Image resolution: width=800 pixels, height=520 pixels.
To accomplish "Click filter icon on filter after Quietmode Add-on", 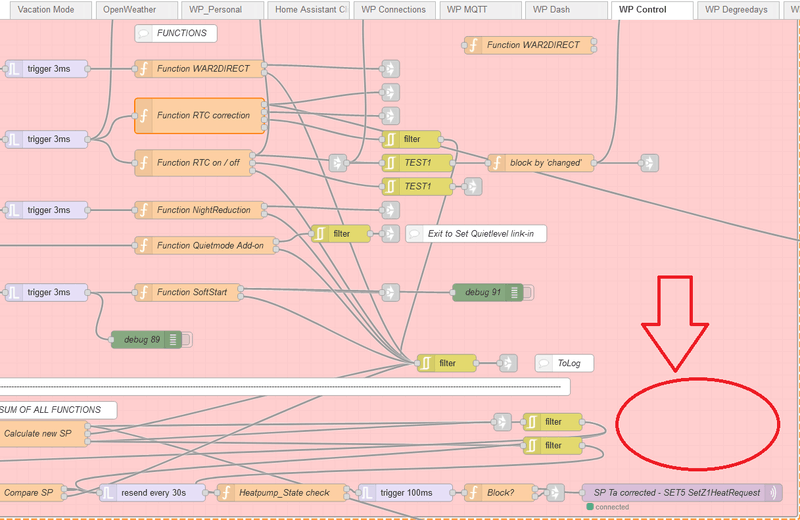I will click(x=320, y=234).
